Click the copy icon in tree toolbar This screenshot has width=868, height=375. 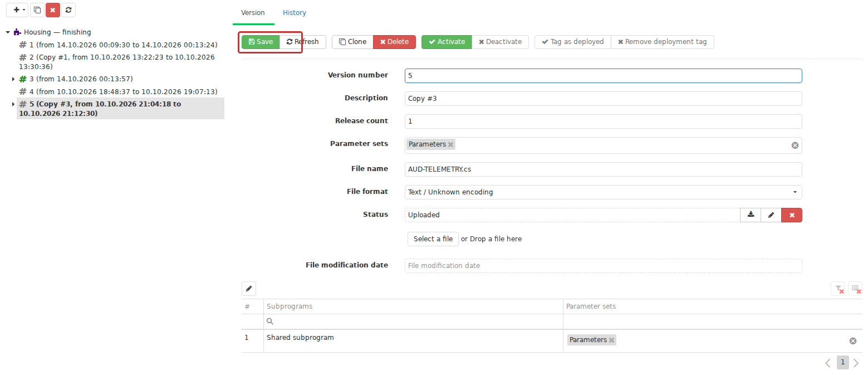[37, 10]
